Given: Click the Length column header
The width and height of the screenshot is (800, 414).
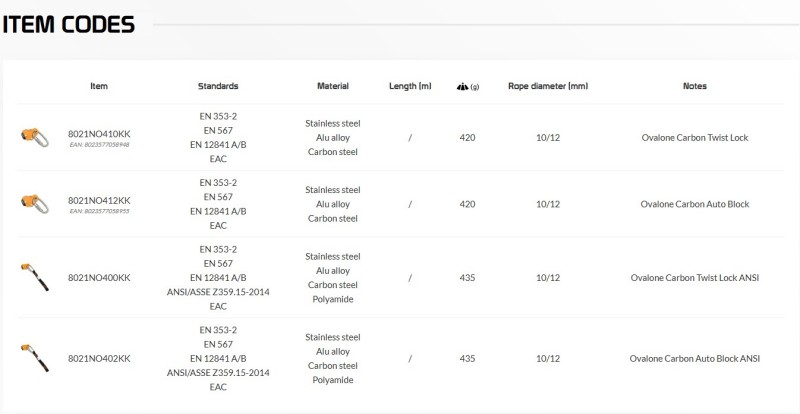Looking at the screenshot, I should 410,86.
